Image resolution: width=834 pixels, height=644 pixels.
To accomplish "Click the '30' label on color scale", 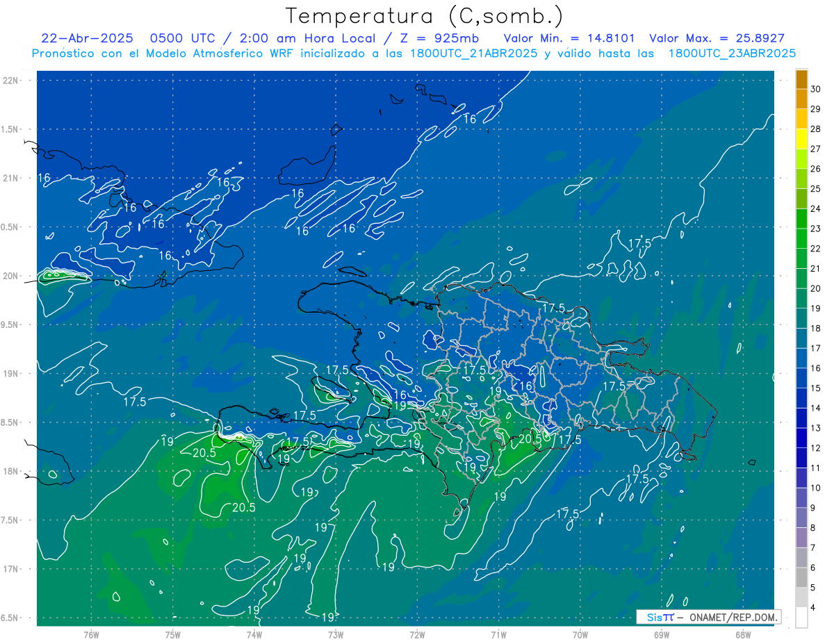I will (817, 89).
